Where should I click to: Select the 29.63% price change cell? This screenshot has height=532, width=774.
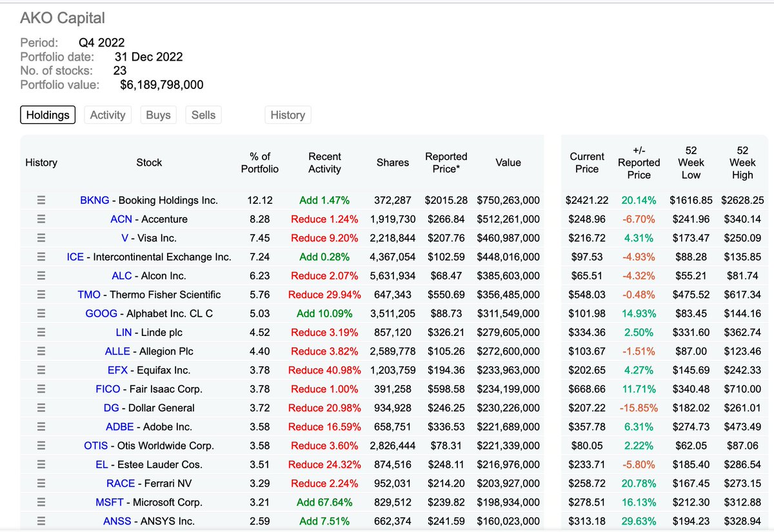pos(639,521)
